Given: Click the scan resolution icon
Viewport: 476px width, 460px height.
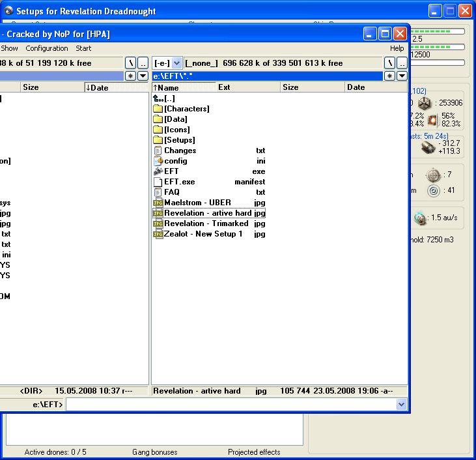Looking at the screenshot, I should pyautogui.click(x=433, y=191).
